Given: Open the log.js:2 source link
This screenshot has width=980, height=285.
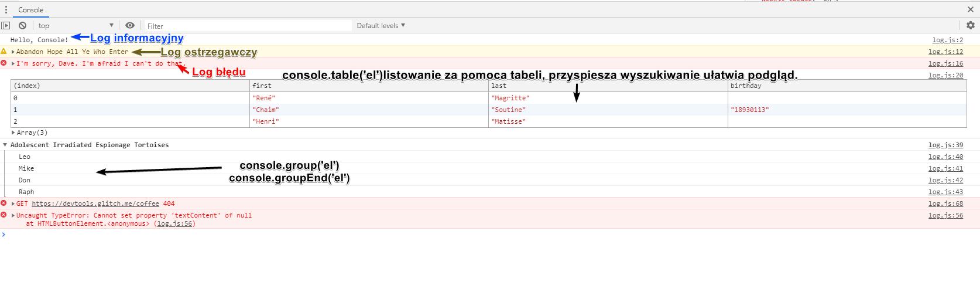Looking at the screenshot, I should 947,40.
